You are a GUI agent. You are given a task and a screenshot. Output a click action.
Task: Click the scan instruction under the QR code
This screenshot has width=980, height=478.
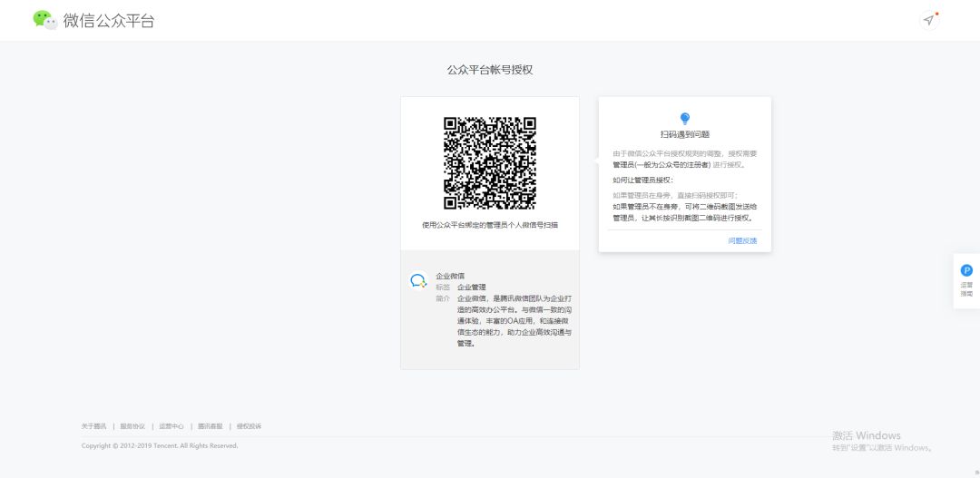click(490, 225)
